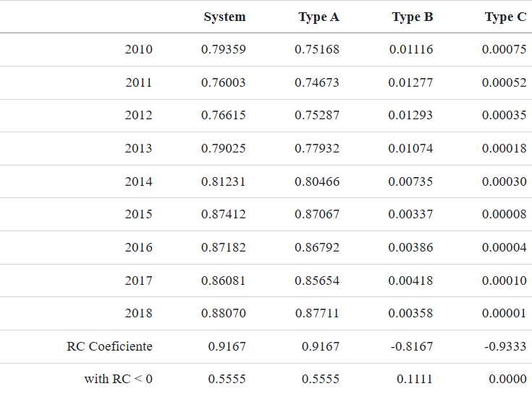Select the 2013 row label
The image size is (532, 394).
coord(138,148)
